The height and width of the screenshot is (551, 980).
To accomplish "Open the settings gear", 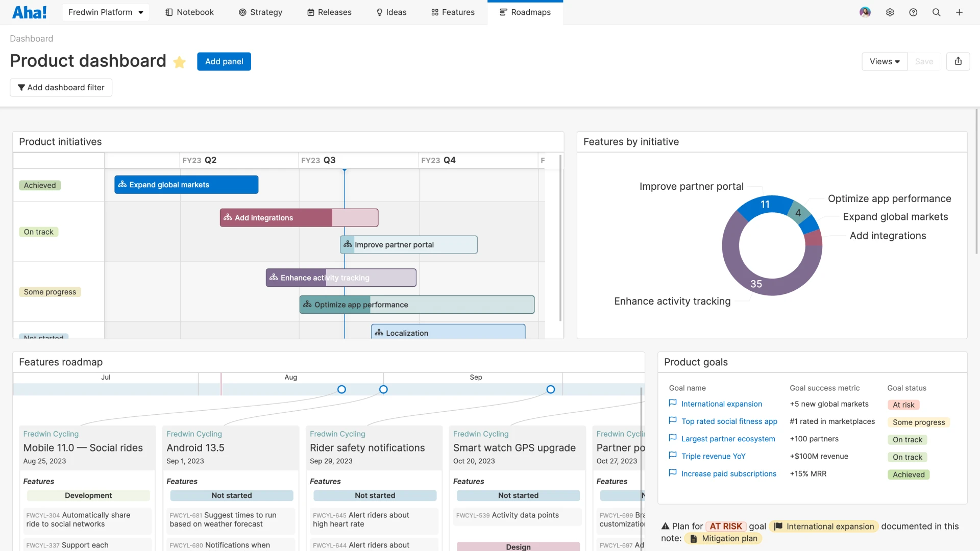I will [890, 12].
